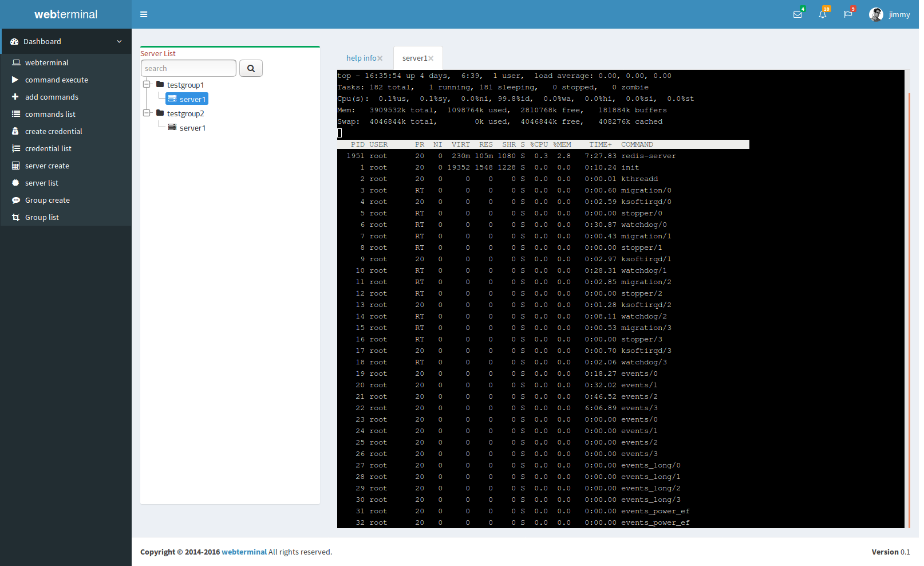924x566 pixels.
Task: Click the testgroup2 folder icon
Action: (x=160, y=113)
